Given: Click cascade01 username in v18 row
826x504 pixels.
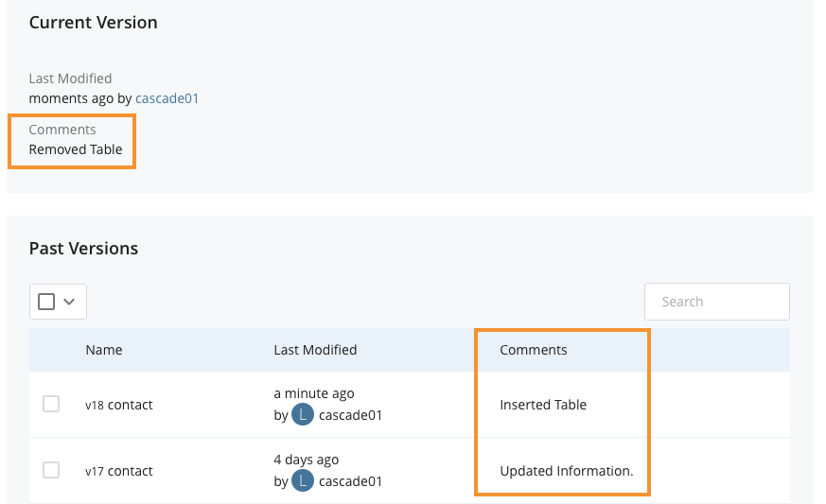Looking at the screenshot, I should tap(350, 415).
